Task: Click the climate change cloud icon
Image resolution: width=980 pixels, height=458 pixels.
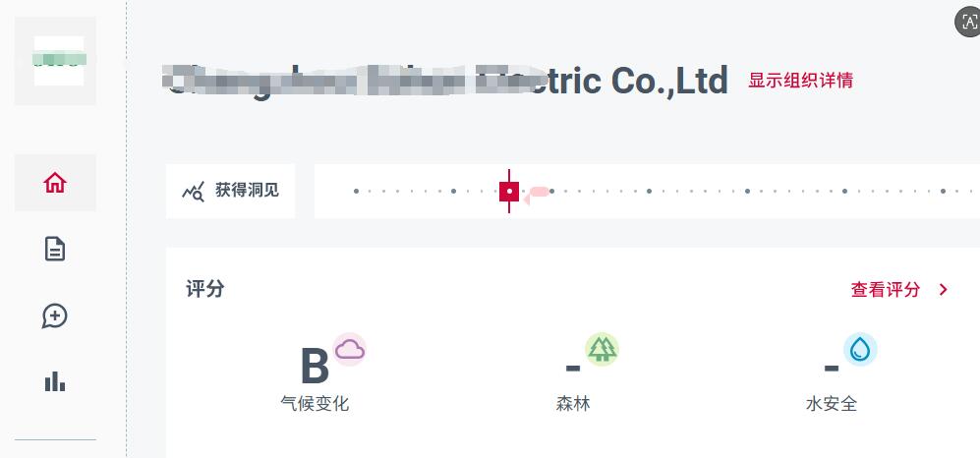Action: (x=349, y=349)
